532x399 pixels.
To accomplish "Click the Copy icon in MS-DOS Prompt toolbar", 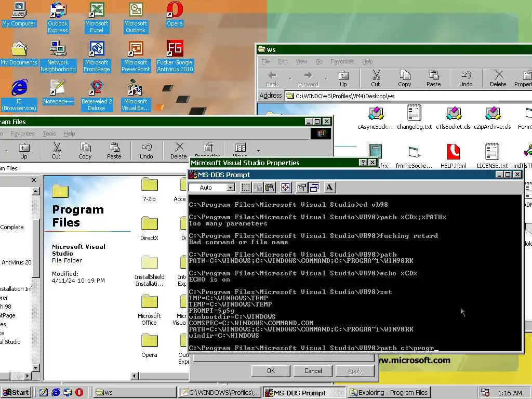I will 258,187.
